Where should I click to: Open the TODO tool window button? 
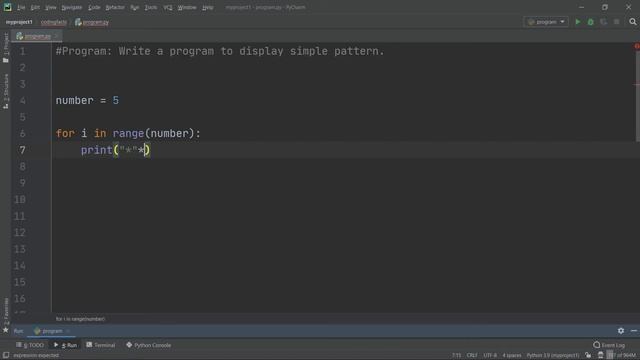pyautogui.click(x=30, y=345)
